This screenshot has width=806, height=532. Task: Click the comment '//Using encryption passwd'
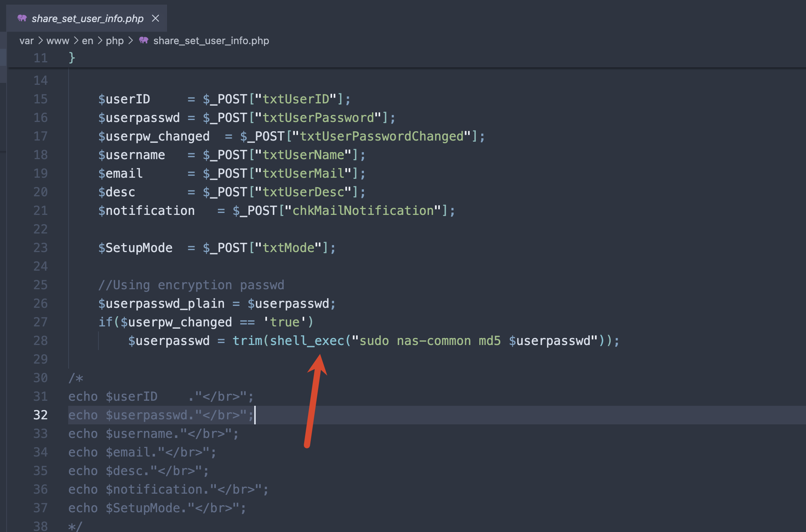coord(191,285)
